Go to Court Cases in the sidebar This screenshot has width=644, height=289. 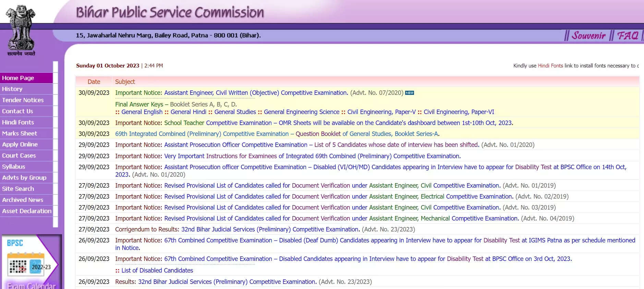click(x=27, y=155)
